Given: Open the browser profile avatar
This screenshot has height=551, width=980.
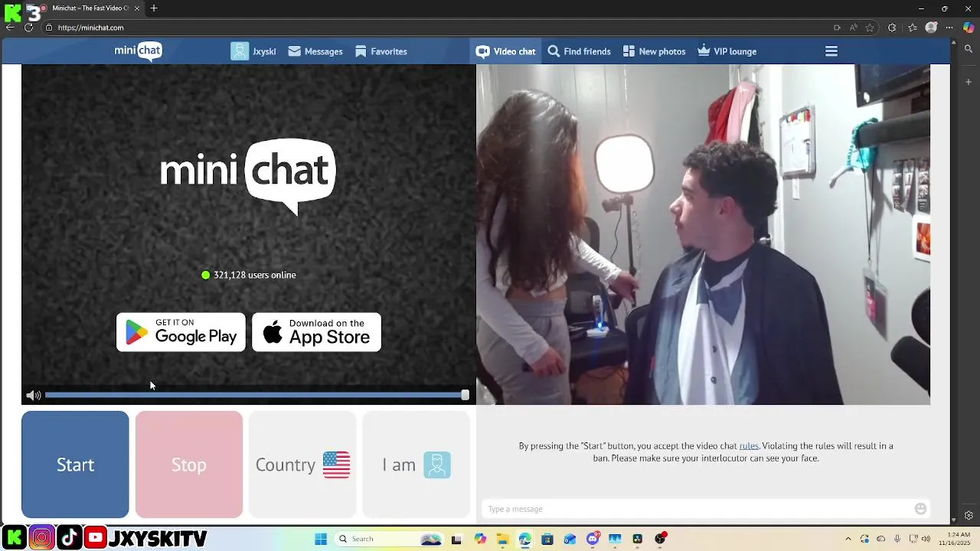Looking at the screenshot, I should tap(931, 28).
